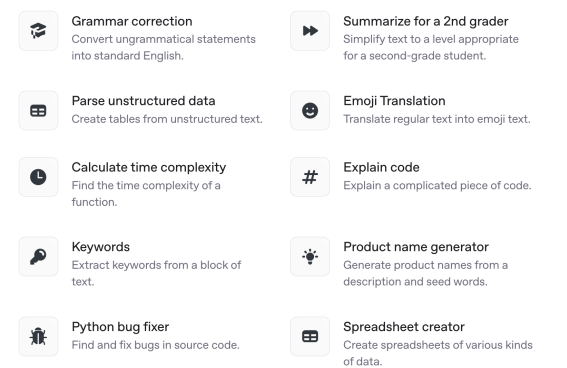The width and height of the screenshot is (567, 368).
Task: Select the bug icon for Python bug fixer
Action: tap(38, 337)
